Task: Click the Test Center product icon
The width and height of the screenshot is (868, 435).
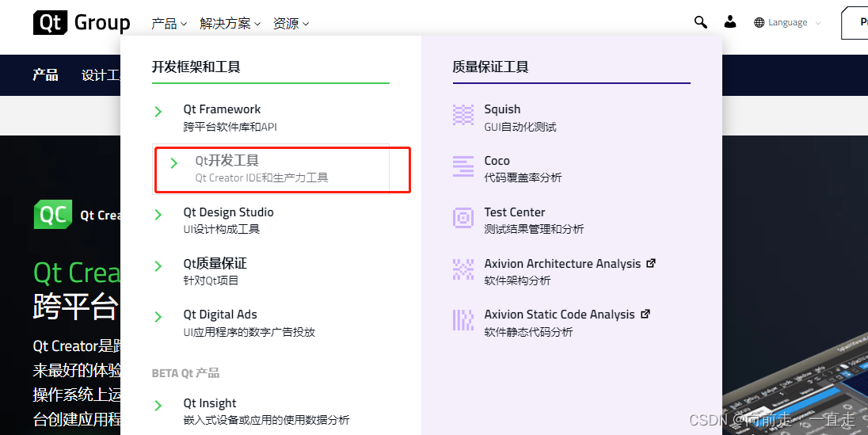Action: tap(463, 218)
